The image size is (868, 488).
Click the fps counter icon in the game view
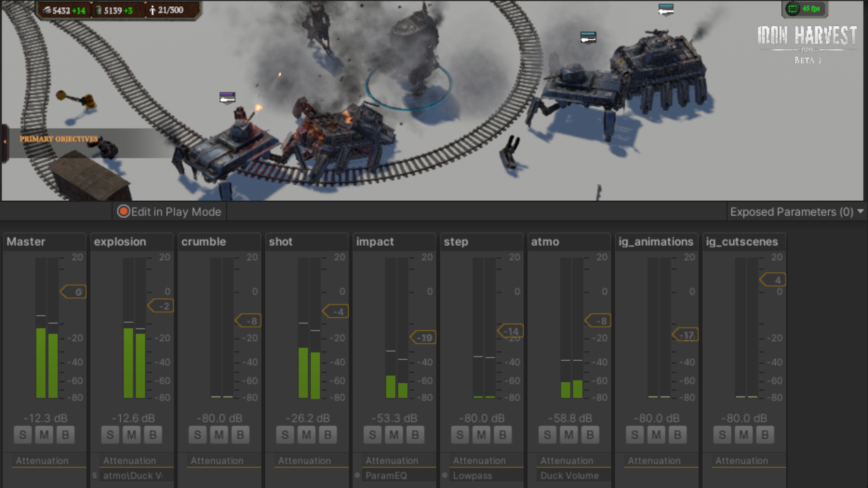(793, 9)
